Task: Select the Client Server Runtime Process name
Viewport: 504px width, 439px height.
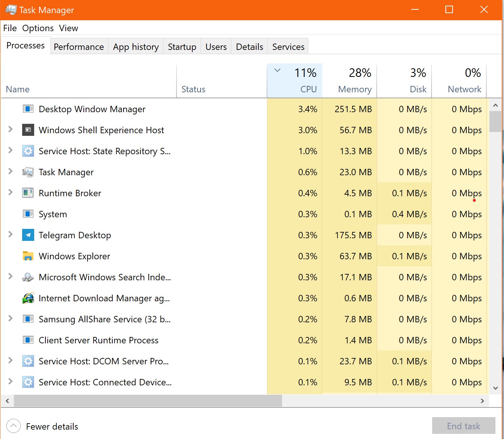Action: coord(98,340)
